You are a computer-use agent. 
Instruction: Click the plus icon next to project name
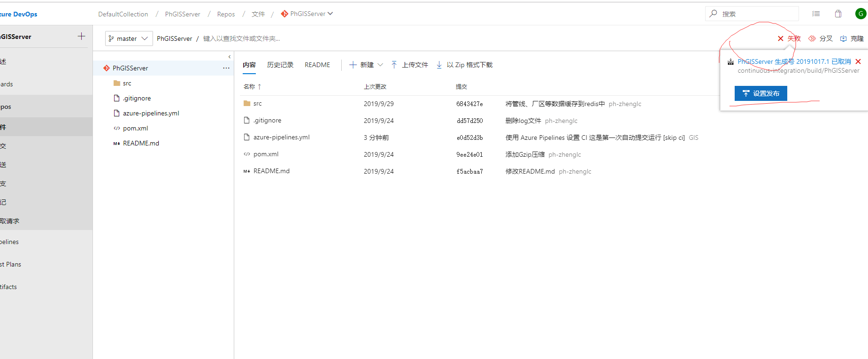[x=81, y=36]
